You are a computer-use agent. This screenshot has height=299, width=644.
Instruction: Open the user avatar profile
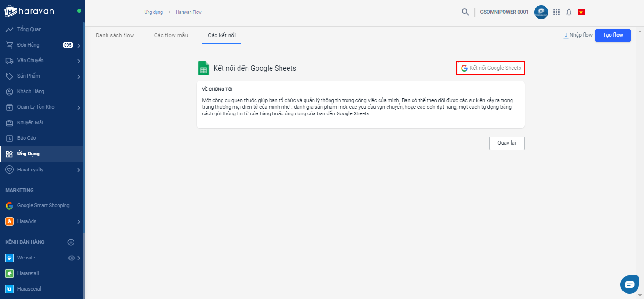coord(541,12)
